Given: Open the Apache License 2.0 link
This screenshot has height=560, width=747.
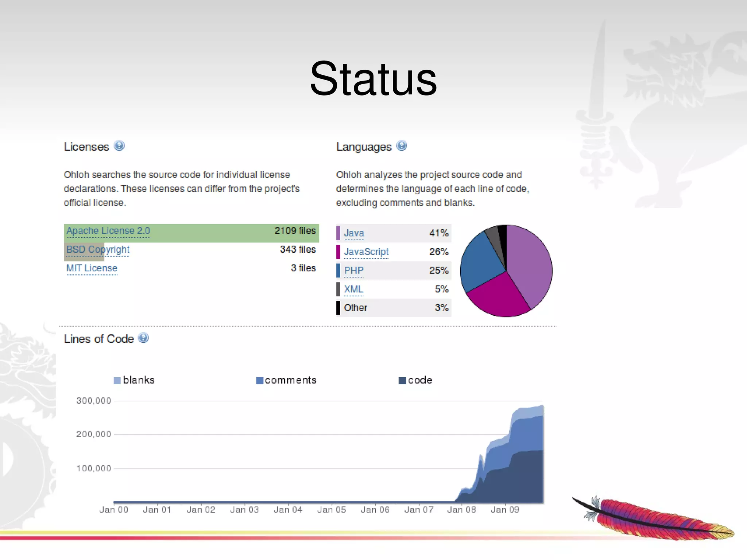Looking at the screenshot, I should point(108,231).
